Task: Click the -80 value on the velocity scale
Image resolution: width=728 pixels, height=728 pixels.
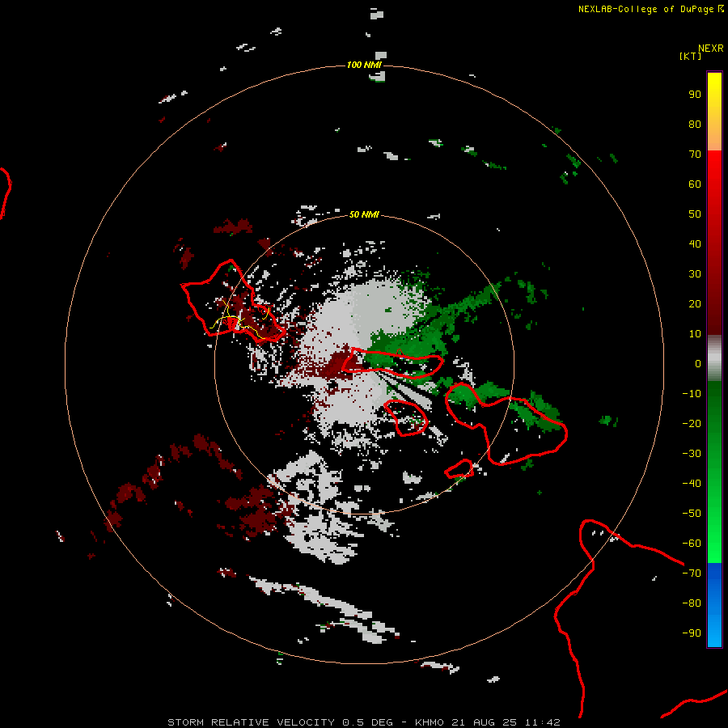Action: (692, 603)
